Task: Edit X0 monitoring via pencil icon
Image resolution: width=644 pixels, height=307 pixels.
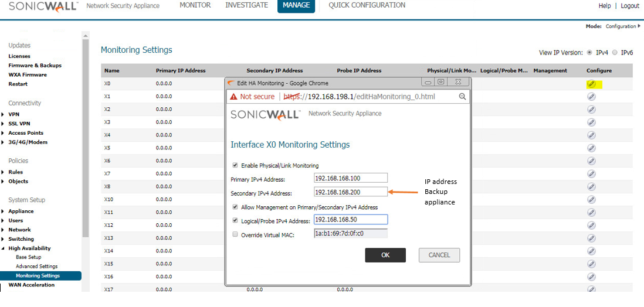Action: pos(591,84)
